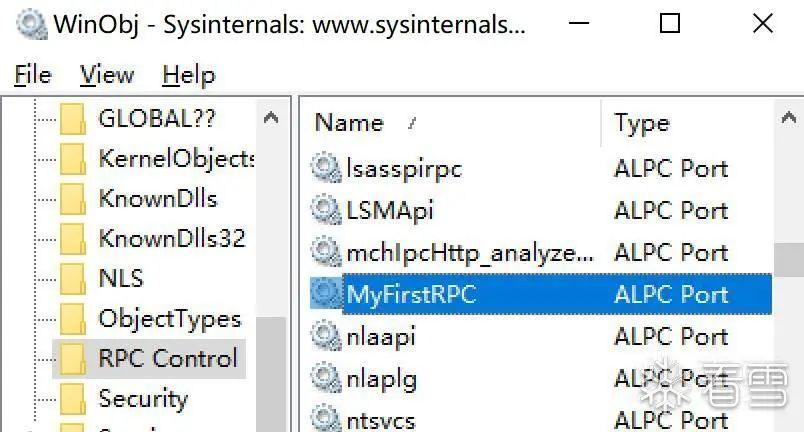Click the RPC Control folder icon
The image size is (804, 432).
pos(73,358)
